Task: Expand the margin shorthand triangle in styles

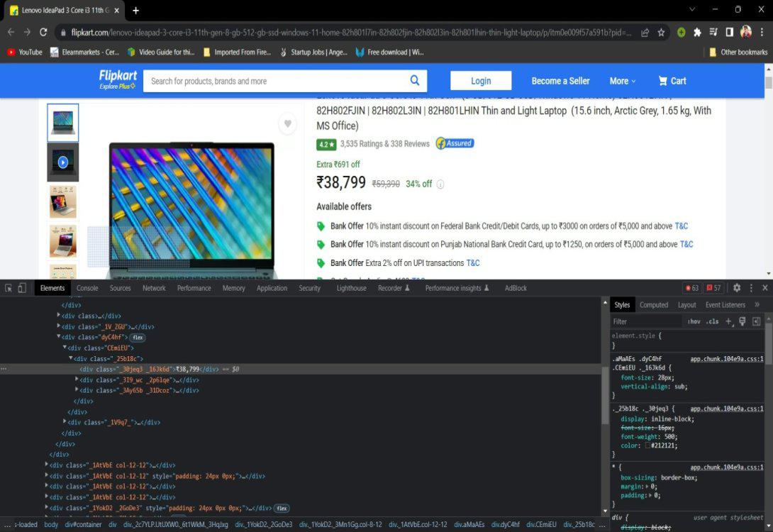Action: click(x=647, y=487)
